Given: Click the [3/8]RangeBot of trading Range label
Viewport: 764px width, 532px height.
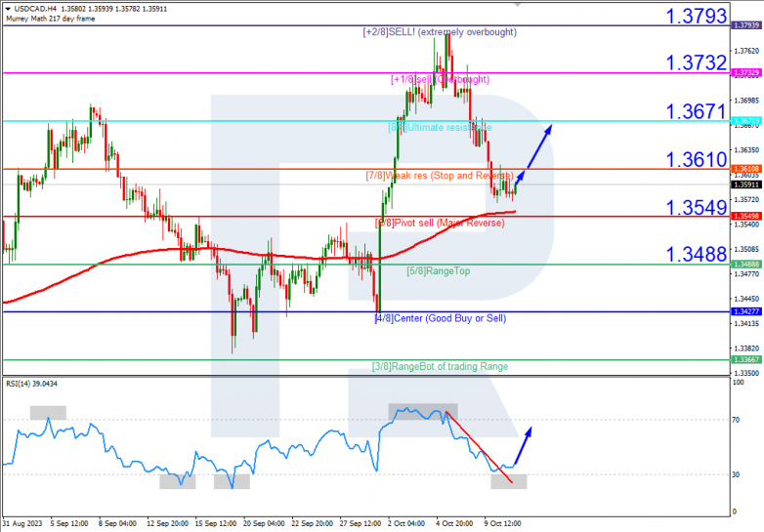Looking at the screenshot, I should pyautogui.click(x=440, y=366).
